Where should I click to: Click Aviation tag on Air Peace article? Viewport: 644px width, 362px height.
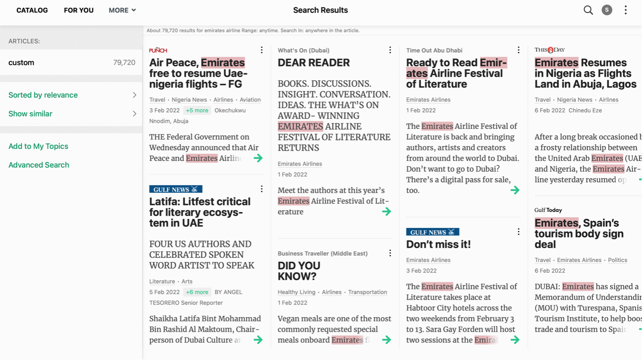250,100
